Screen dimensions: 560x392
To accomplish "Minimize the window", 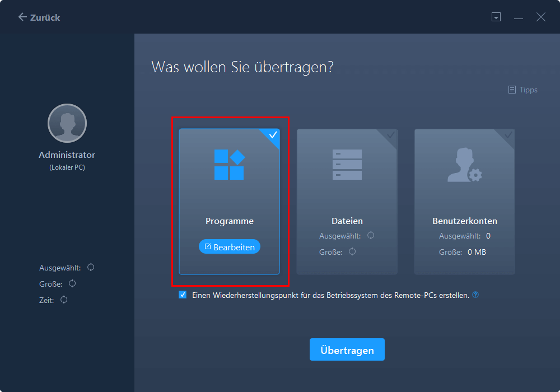I will (519, 17).
